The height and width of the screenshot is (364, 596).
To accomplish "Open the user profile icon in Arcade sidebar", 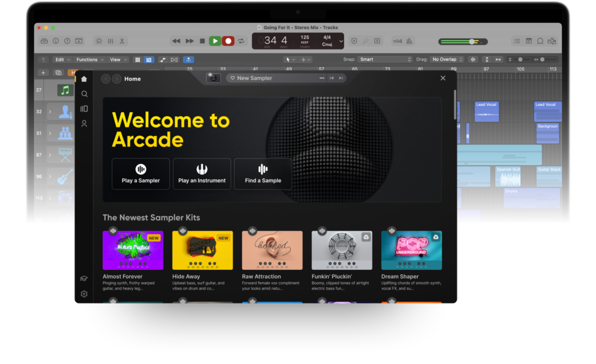I will point(84,123).
